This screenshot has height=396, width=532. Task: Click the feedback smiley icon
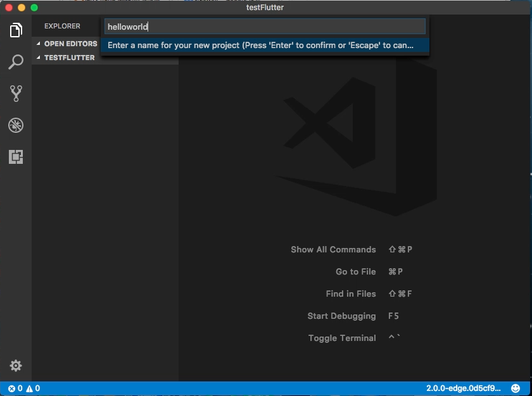(516, 388)
